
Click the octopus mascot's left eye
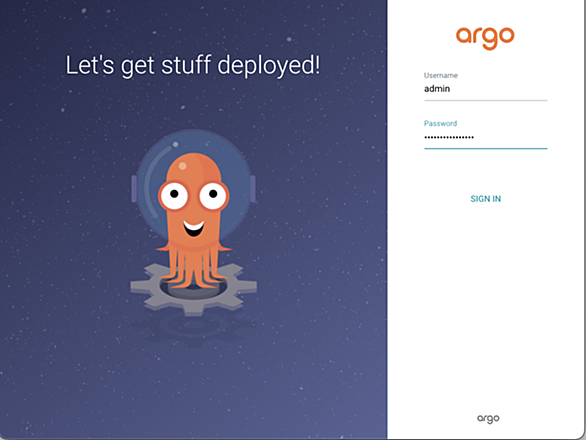[x=173, y=196]
